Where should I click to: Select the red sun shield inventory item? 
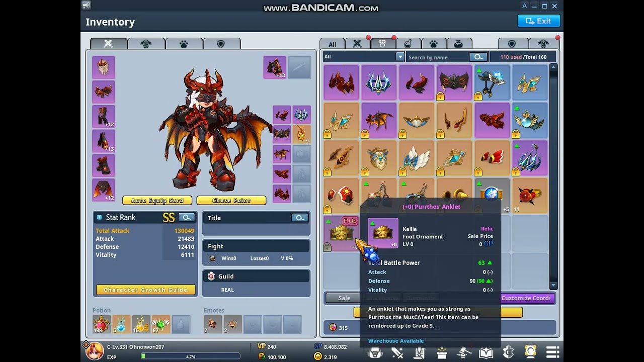pyautogui.click(x=341, y=196)
